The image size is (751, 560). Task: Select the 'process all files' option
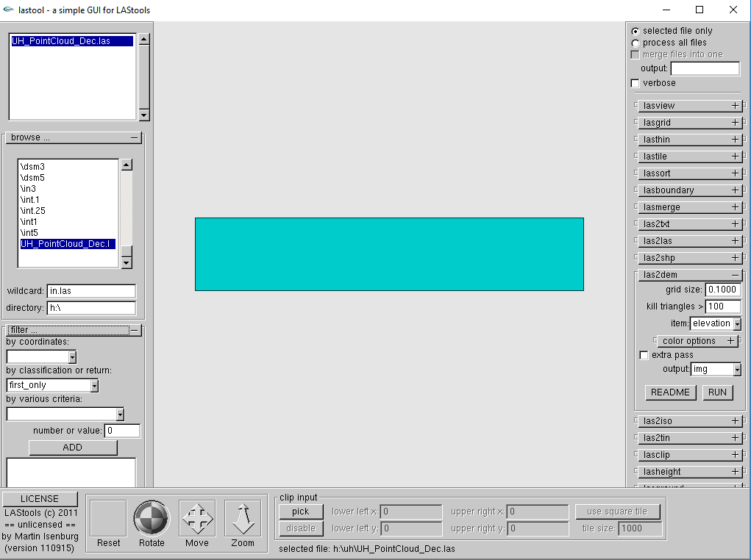point(636,43)
